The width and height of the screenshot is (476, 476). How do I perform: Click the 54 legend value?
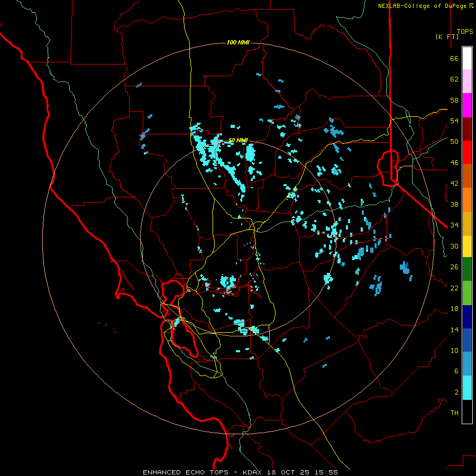pos(454,121)
